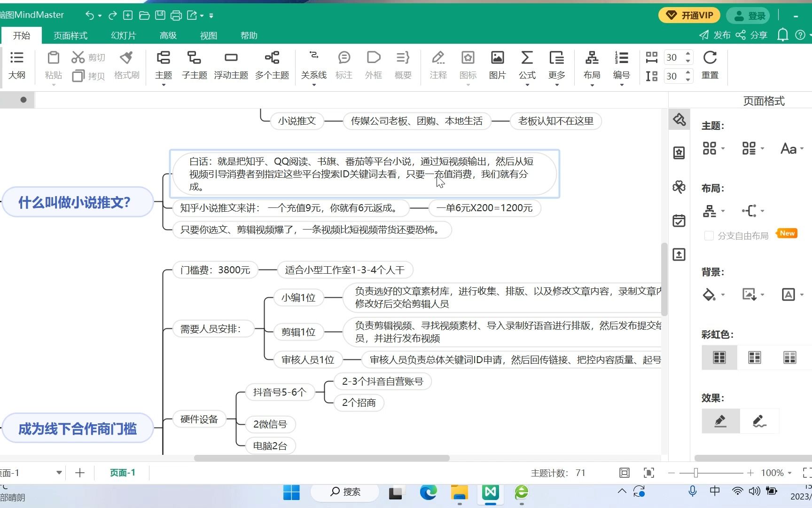Toggle fit-to-page view icon
Viewport: 812px width, 508px height.
(625, 473)
